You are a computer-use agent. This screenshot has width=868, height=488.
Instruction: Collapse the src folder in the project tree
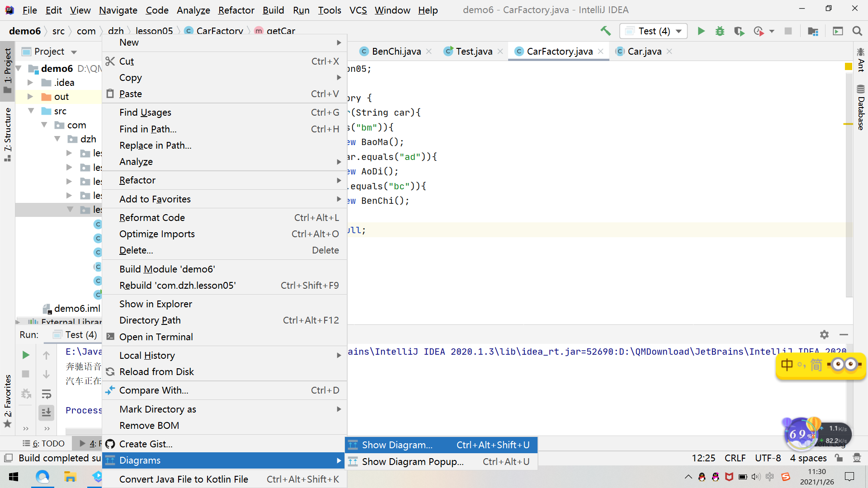pos(31,111)
